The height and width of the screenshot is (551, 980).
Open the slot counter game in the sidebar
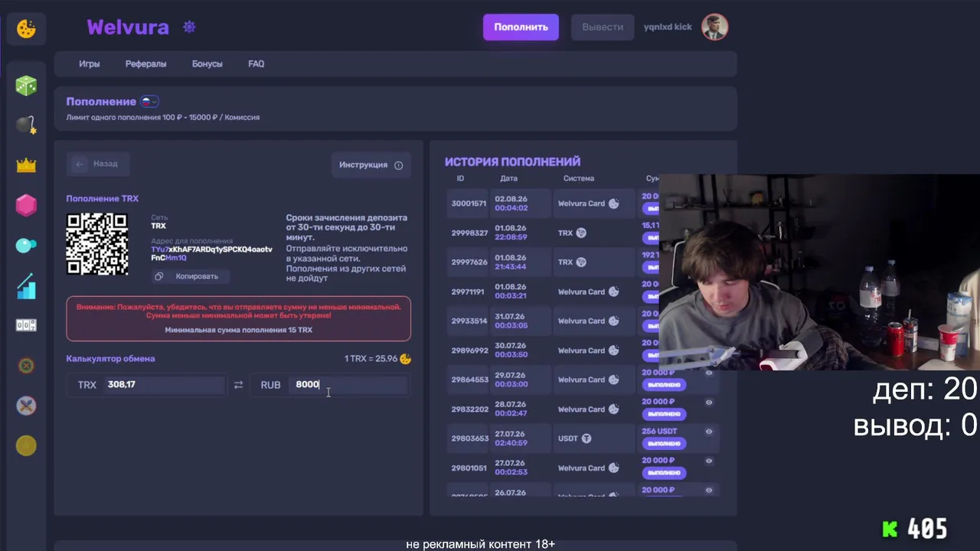pyautogui.click(x=26, y=325)
